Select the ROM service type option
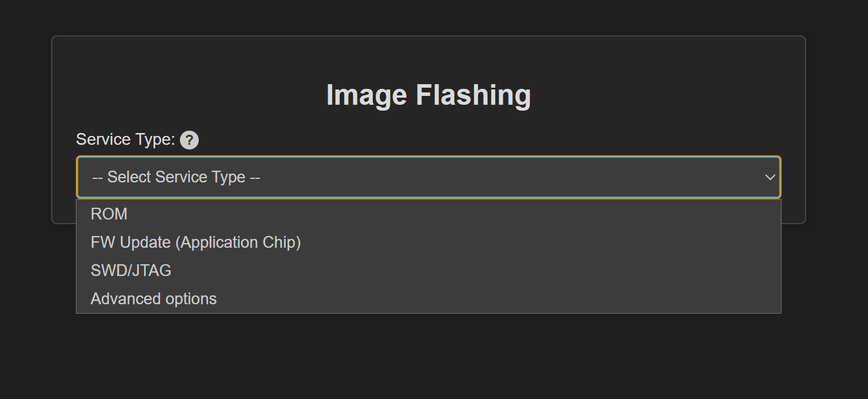The width and height of the screenshot is (868, 399). 109,214
